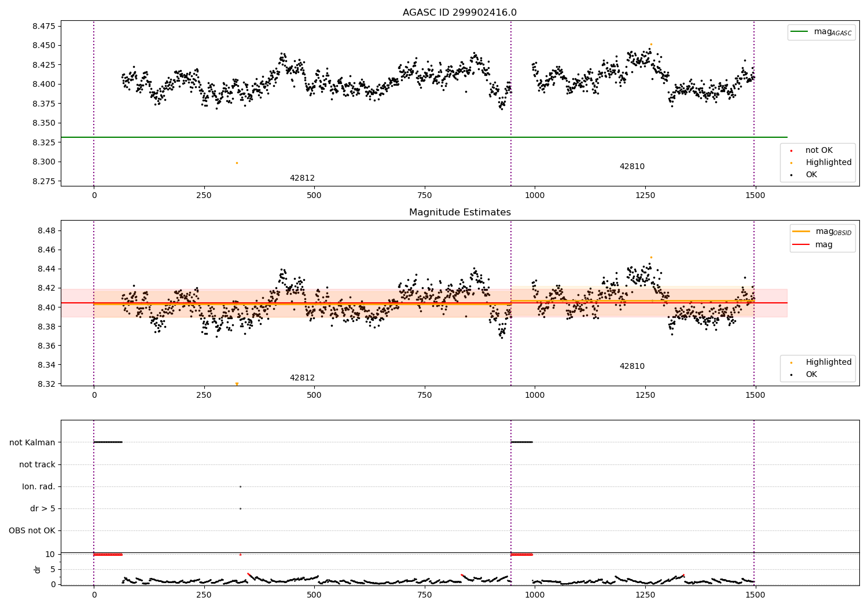The height and width of the screenshot is (608, 868).
Task: Select the mag OBSID legend label
Action: point(833,232)
